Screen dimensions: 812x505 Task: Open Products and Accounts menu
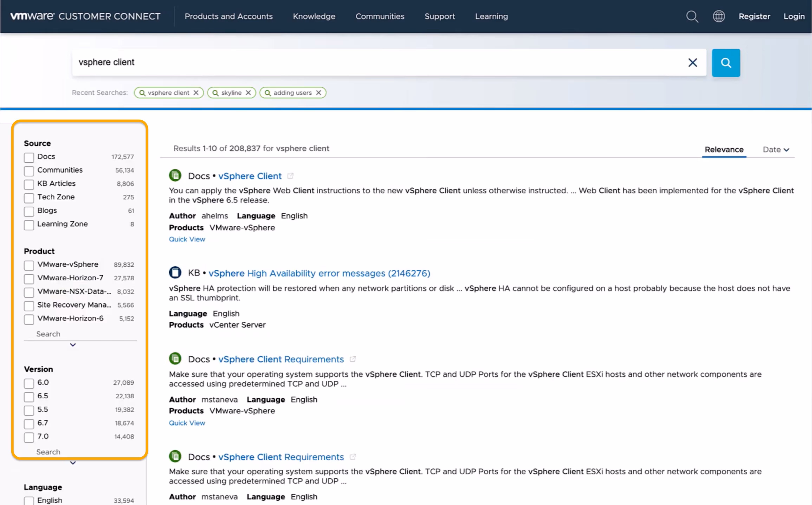[x=229, y=16]
